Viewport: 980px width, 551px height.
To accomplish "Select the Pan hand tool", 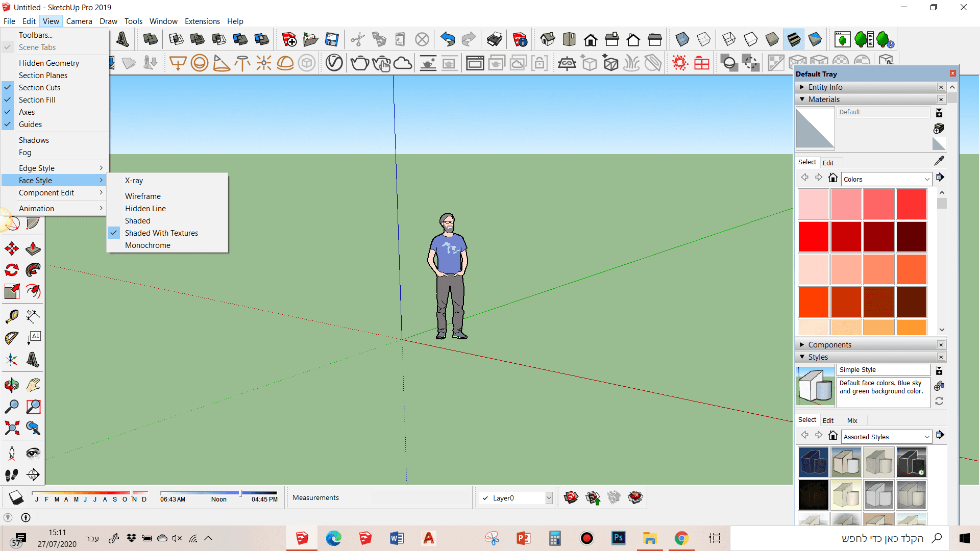I will pyautogui.click(x=33, y=385).
